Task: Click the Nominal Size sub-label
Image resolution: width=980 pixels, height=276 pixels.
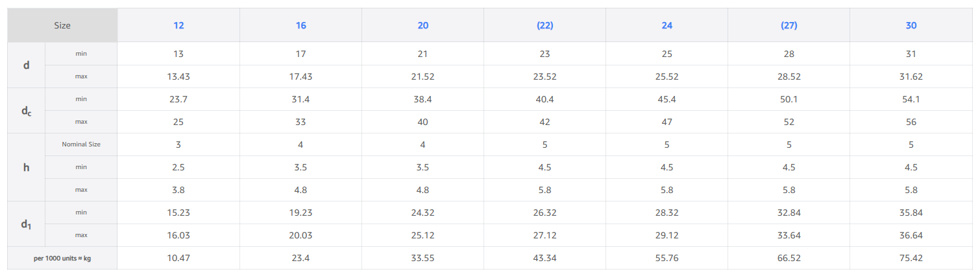Action: [81, 144]
